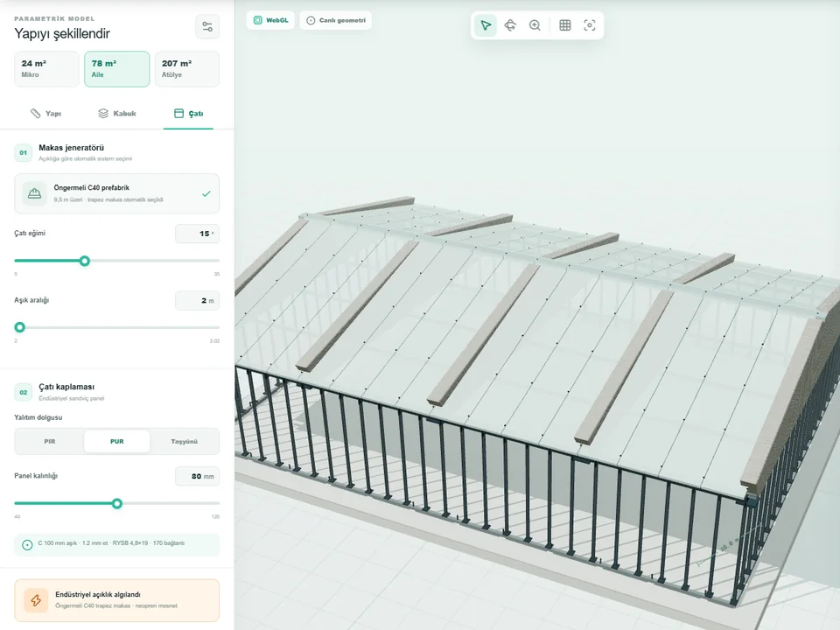Click the green checkmark on C40 card
The image size is (840, 630).
pos(206,194)
